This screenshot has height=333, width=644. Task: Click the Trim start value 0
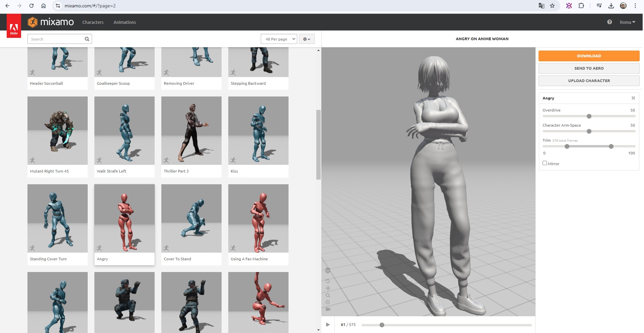(544, 153)
